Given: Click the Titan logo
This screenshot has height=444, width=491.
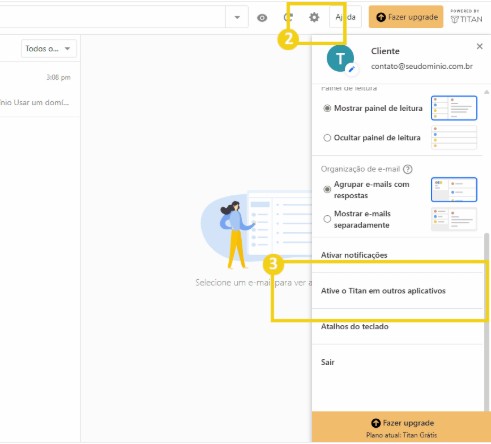Looking at the screenshot, I should point(466,17).
